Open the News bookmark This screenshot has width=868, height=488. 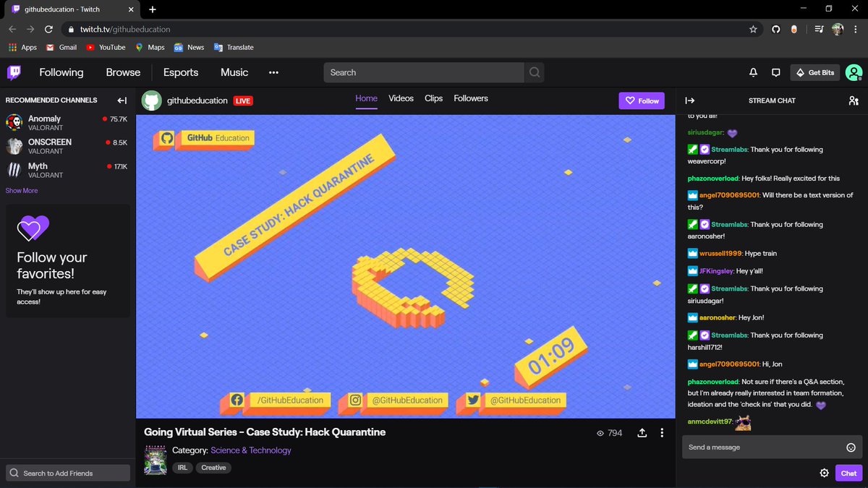click(x=189, y=47)
